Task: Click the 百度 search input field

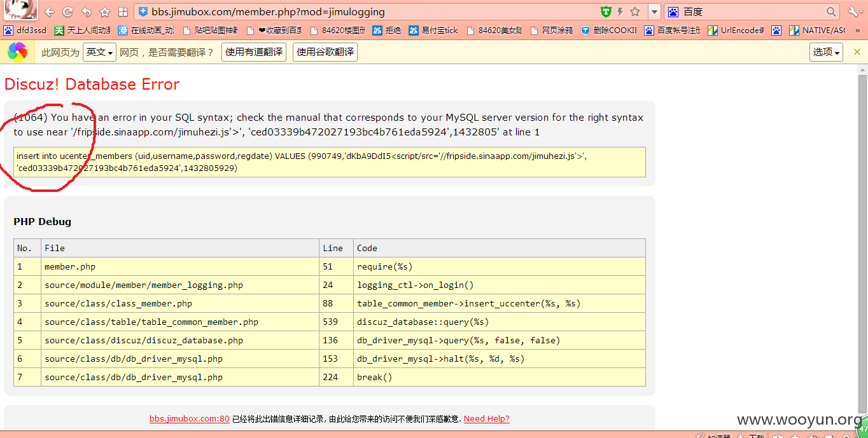Action: click(752, 11)
